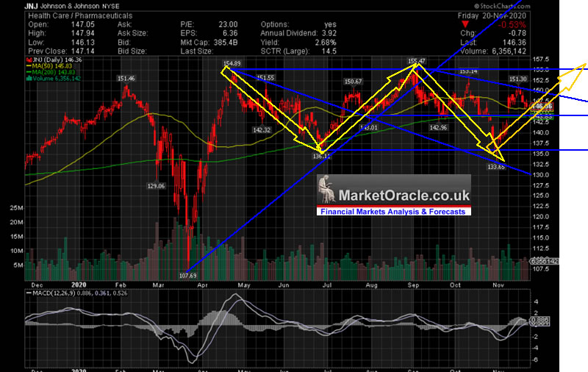Click the 25M volume scale label
Image resolution: width=588 pixels, height=372 pixels.
tap(18, 208)
